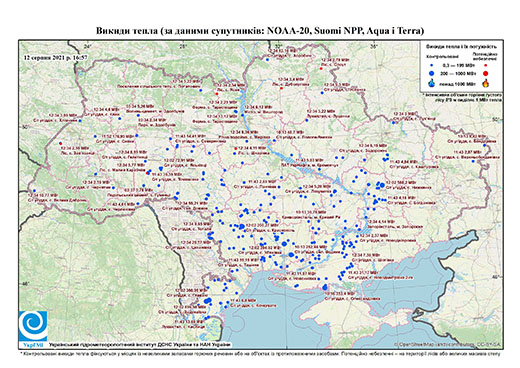Open the OpenStreetMap contributors attribution
Screen dimensions: 520x368
(448, 344)
